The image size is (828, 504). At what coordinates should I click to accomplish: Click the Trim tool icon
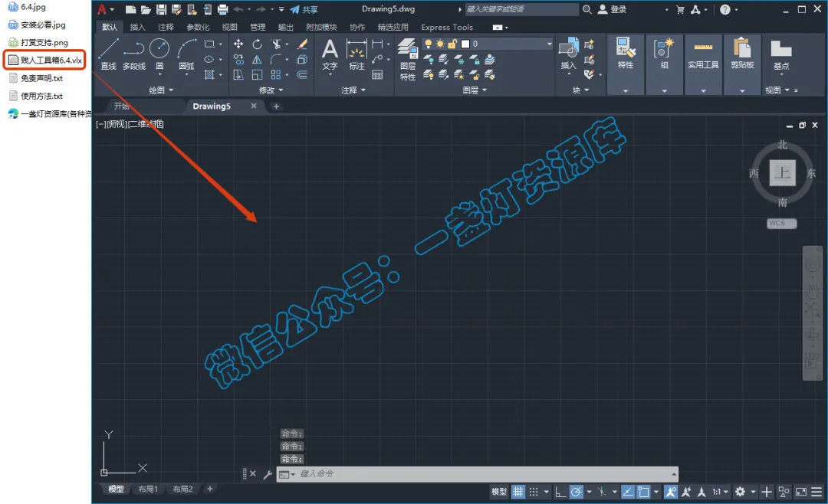point(276,44)
